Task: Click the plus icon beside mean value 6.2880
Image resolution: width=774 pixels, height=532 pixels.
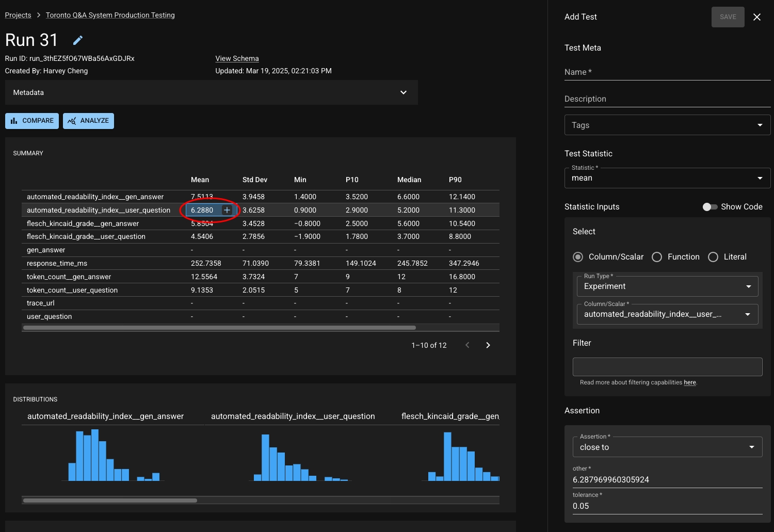Action: 227,210
